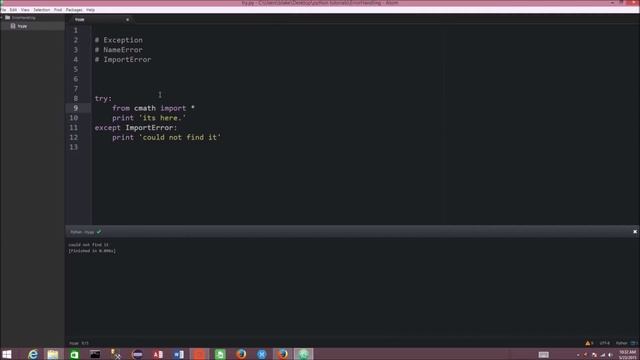Click the '# NameError' comment line
The height and width of the screenshot is (360, 640).
[119, 50]
